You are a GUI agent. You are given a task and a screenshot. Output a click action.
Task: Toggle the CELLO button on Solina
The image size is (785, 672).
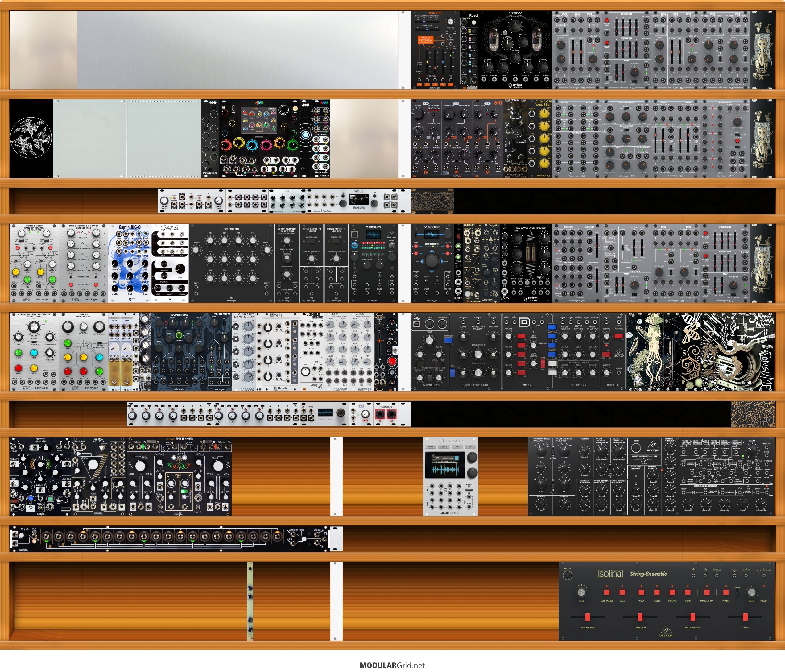622,592
